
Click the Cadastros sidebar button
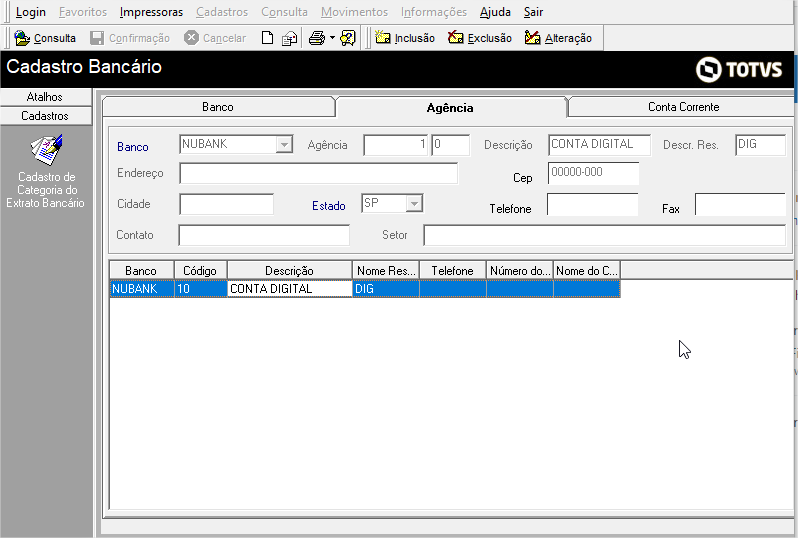(45, 116)
